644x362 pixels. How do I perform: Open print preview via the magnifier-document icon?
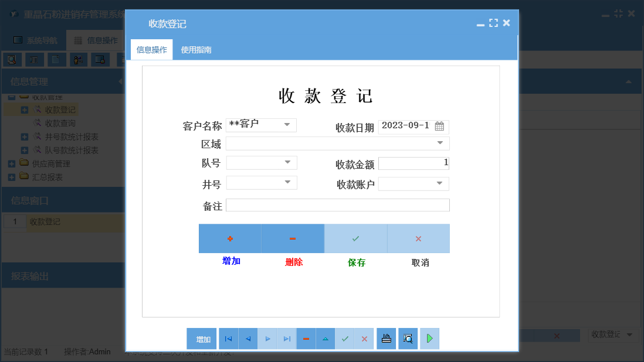[x=408, y=339]
